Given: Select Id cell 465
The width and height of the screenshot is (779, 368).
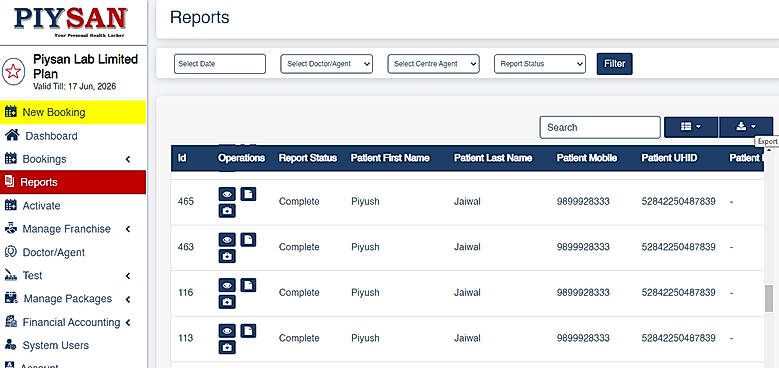Looking at the screenshot, I should click(x=185, y=202).
